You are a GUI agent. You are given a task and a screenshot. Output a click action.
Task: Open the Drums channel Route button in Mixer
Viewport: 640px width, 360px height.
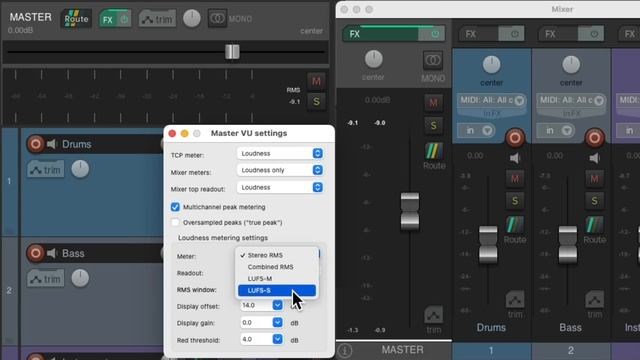[x=515, y=225]
